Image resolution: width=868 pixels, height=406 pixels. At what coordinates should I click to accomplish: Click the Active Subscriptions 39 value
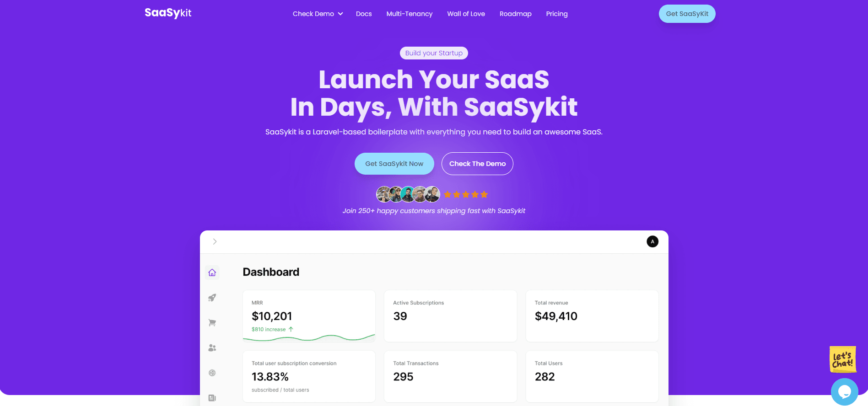400,316
